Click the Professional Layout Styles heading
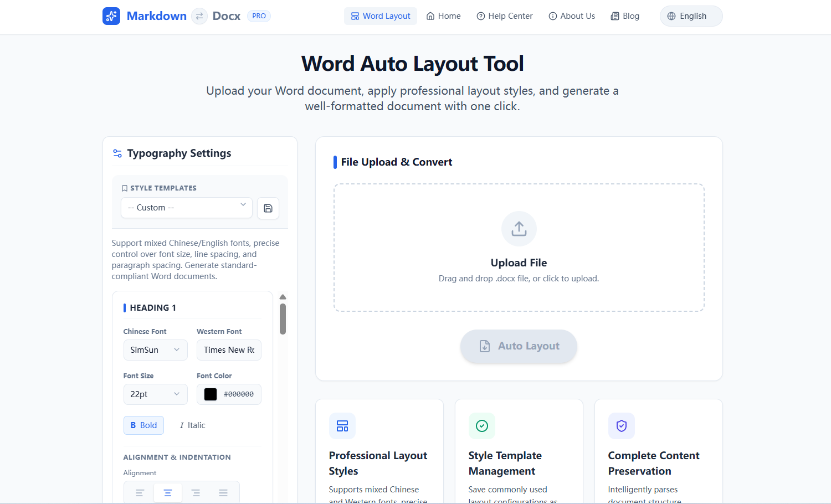The image size is (831, 504). [x=378, y=464]
